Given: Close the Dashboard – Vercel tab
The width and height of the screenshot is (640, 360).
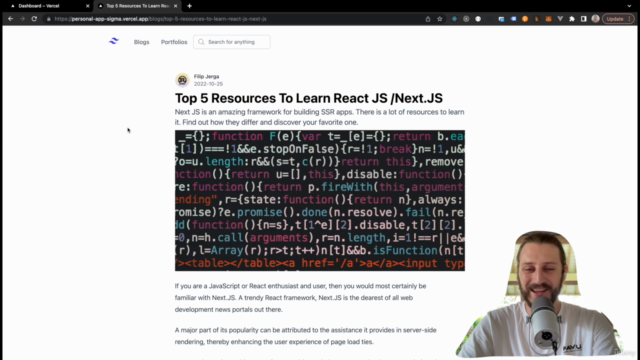Looking at the screenshot, I should pos(87,6).
